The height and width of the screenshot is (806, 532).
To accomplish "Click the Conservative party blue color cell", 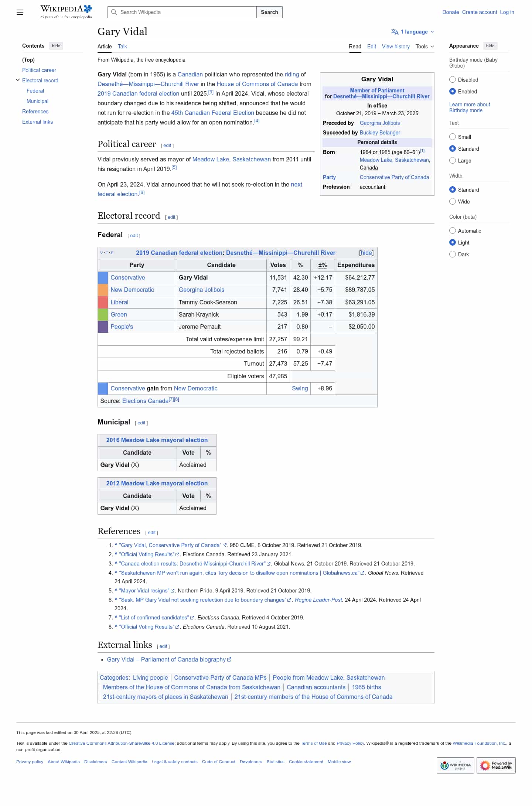I will pyautogui.click(x=103, y=278).
